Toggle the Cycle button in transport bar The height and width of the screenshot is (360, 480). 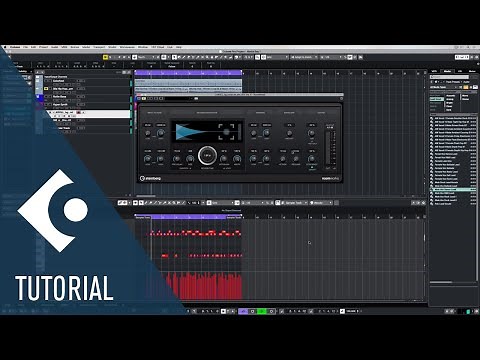(x=243, y=311)
